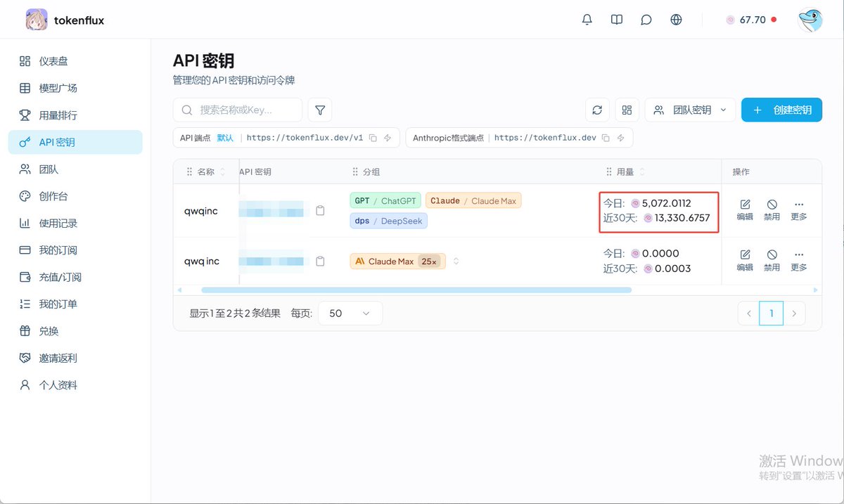The image size is (844, 504).
Task: Open 创作台 in sidebar
Action: pos(75,196)
